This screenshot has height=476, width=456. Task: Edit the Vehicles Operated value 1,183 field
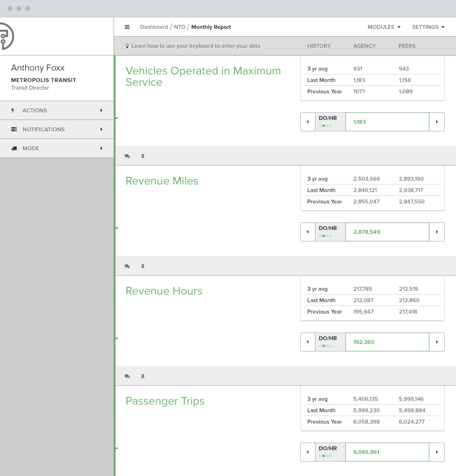click(387, 122)
